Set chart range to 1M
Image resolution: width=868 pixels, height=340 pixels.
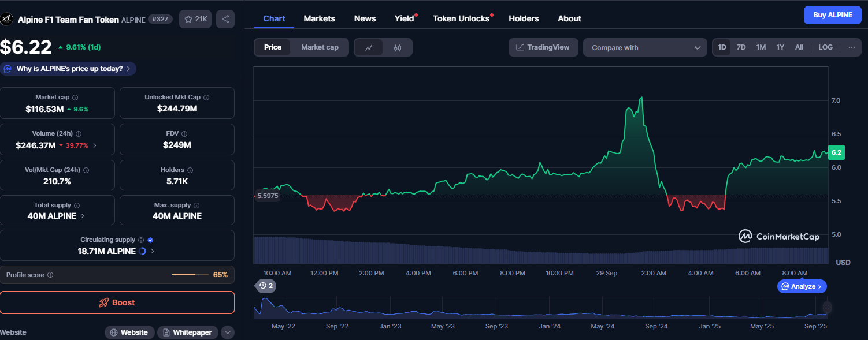[x=761, y=47]
